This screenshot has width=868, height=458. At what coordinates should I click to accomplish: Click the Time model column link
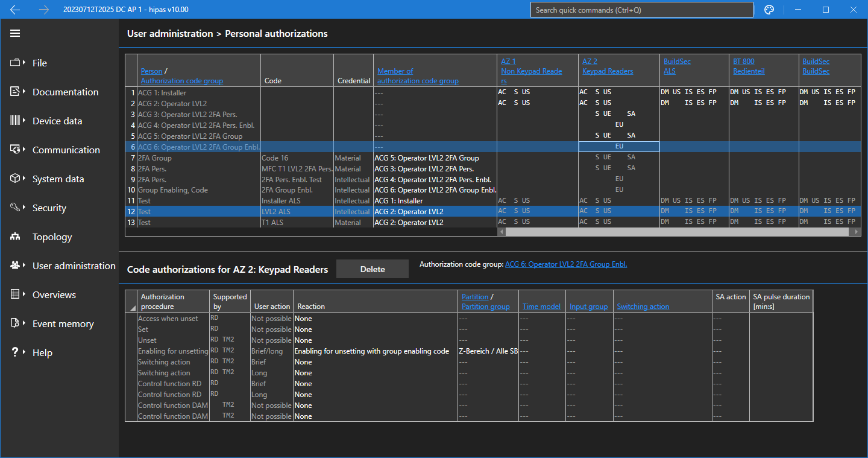pyautogui.click(x=541, y=307)
